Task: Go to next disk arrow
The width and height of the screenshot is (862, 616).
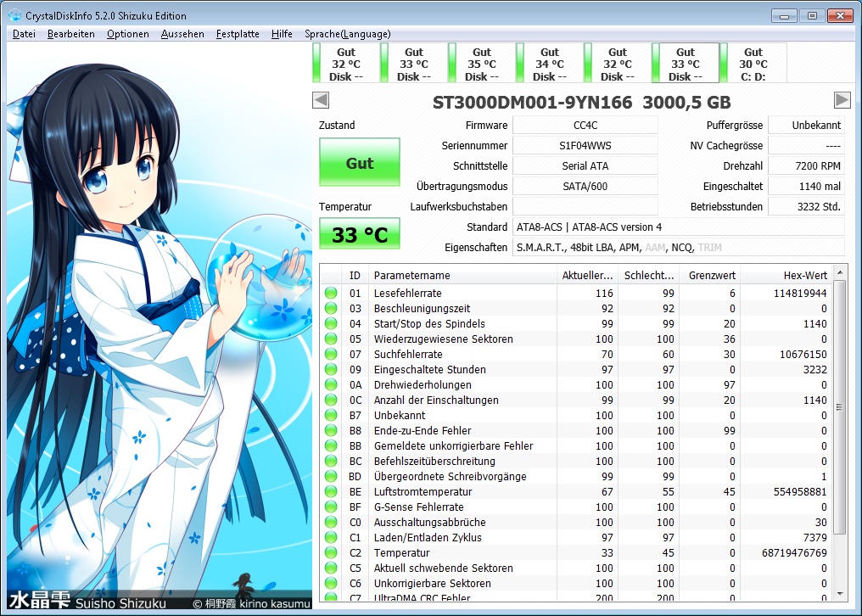Action: click(842, 100)
